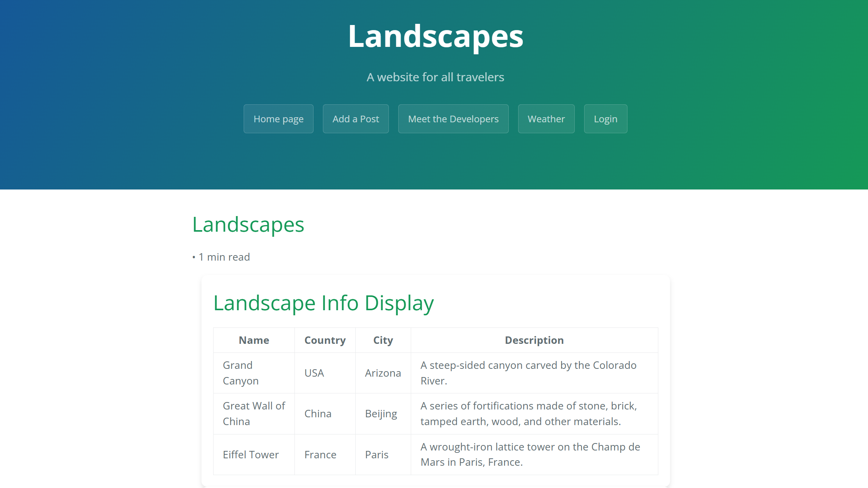Click the Login button
Image resolution: width=868 pixels, height=488 pixels.
point(606,119)
